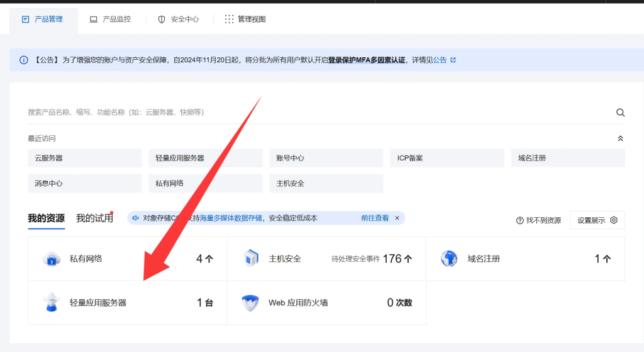Click the Lighthouse server (轻量应用服务器) icon
This screenshot has width=644, height=352.
coord(50,302)
